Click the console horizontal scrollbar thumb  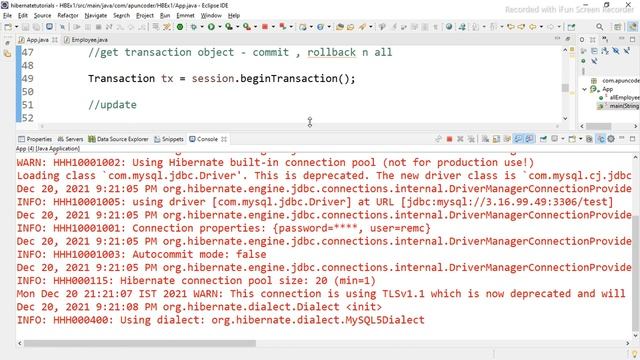[140, 344]
